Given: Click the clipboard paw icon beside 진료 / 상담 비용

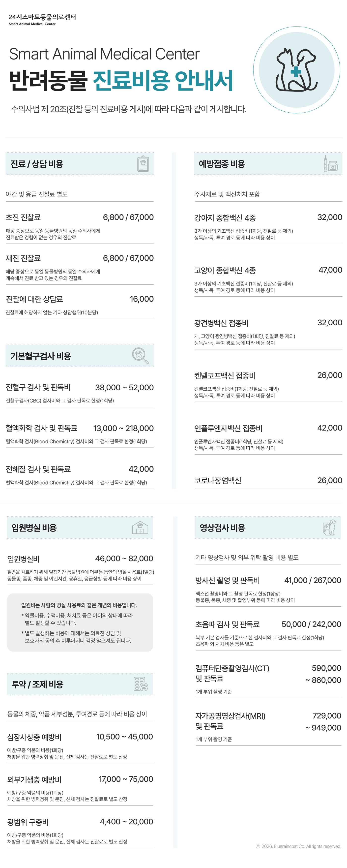Looking at the screenshot, I should 143,164.
